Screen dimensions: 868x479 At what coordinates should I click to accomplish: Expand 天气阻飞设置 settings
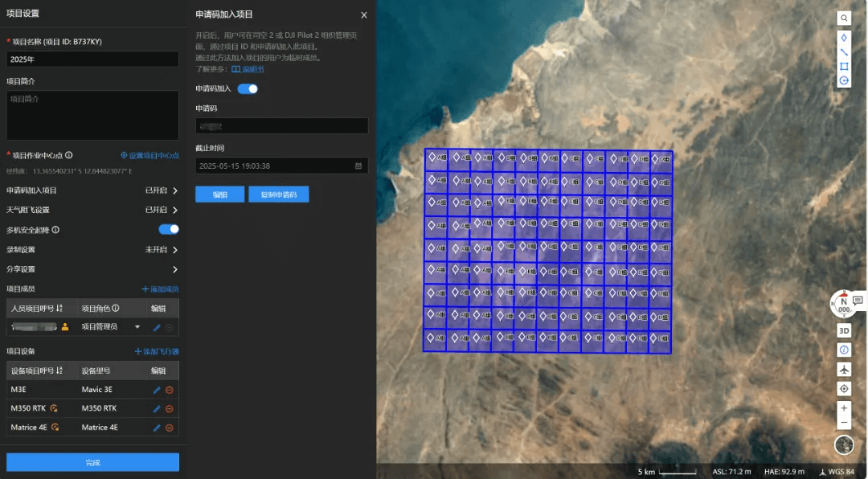point(92,210)
